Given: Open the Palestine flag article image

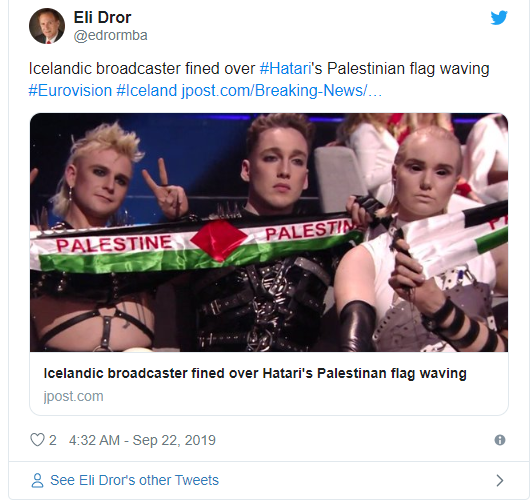Looking at the screenshot, I should pos(269,233).
